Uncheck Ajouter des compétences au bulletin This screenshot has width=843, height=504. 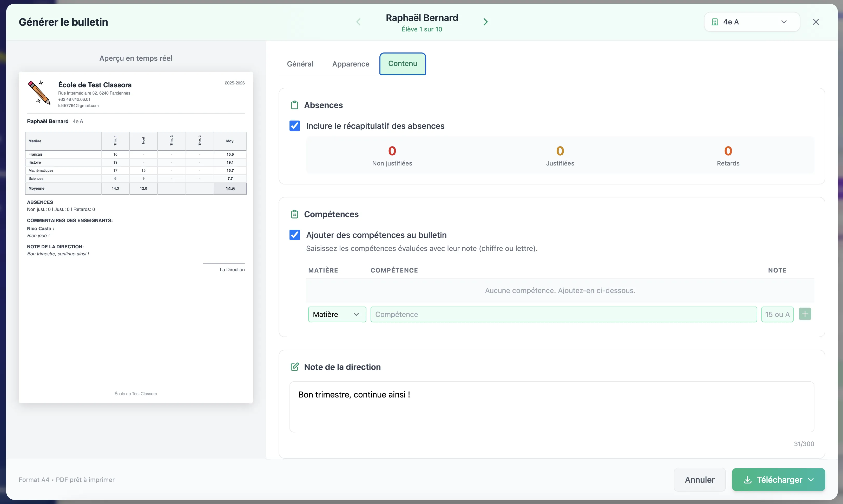(x=294, y=235)
